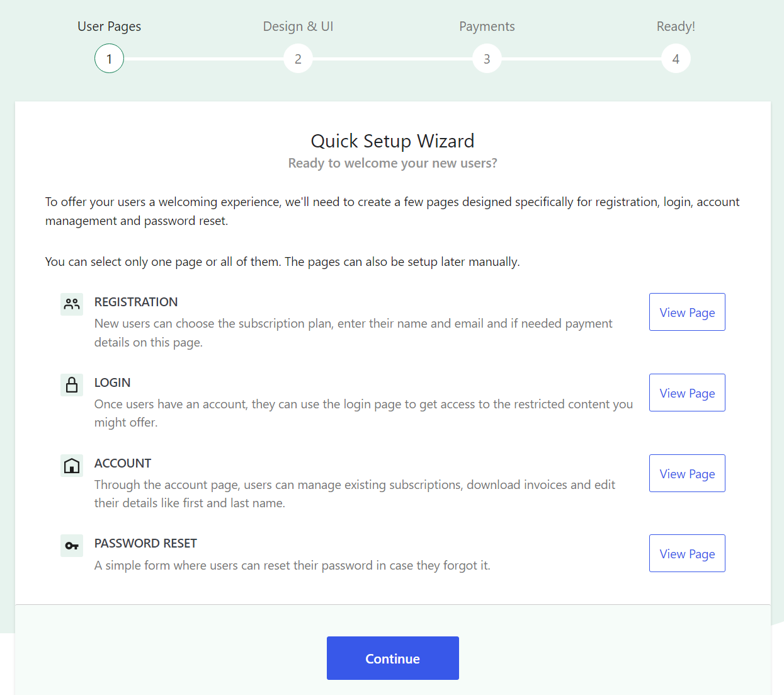Click the 'You can select only one page' sentence
This screenshot has width=784, height=695.
click(x=283, y=261)
